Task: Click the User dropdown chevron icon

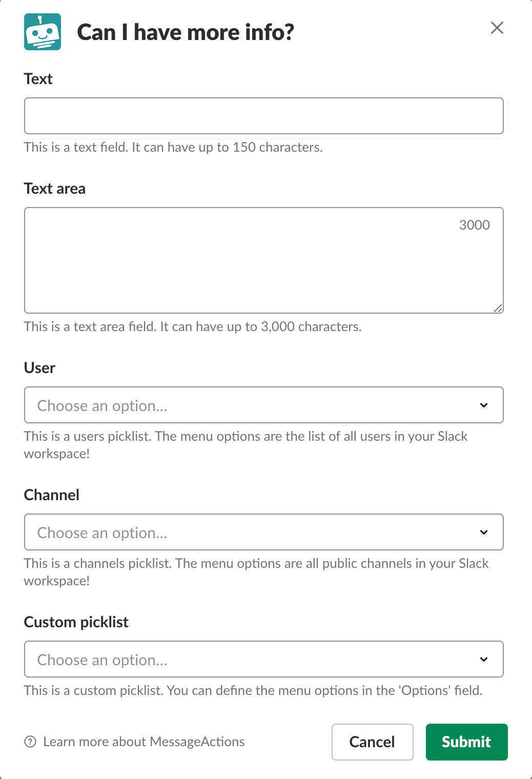Action: click(x=484, y=405)
